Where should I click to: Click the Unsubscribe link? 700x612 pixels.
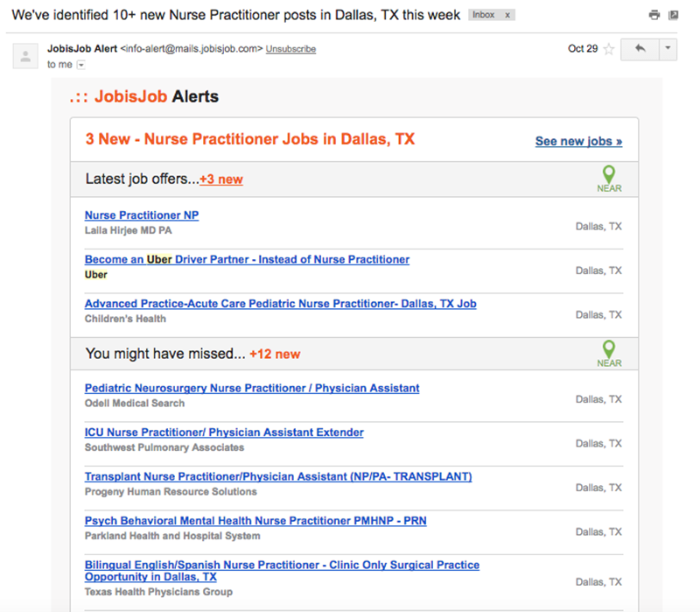(290, 49)
